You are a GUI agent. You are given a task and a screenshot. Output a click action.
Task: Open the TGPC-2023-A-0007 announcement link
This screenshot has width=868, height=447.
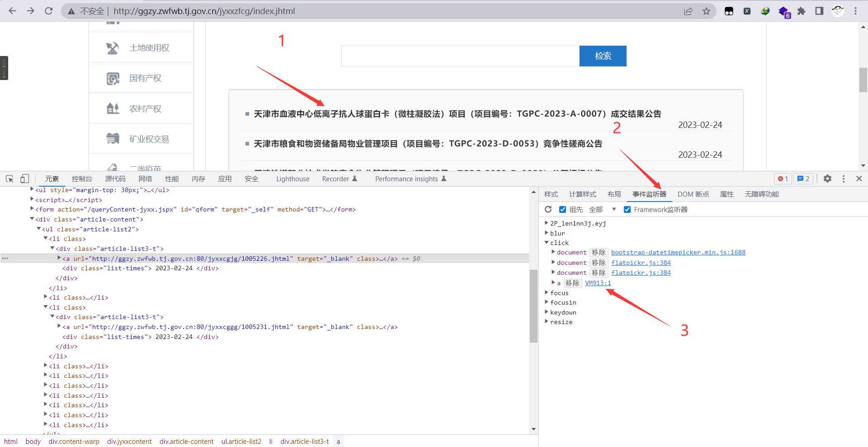[x=457, y=114]
